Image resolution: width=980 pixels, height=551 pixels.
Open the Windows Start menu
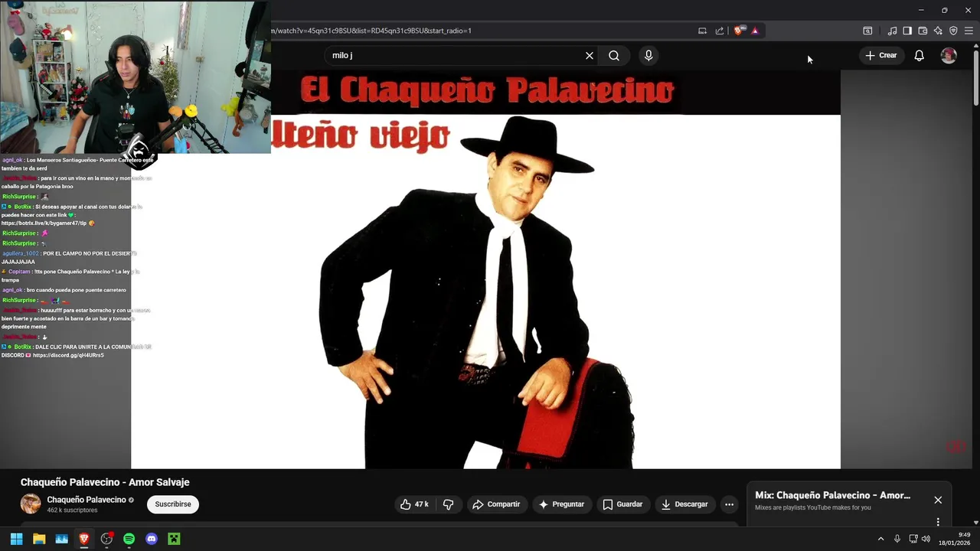click(16, 539)
